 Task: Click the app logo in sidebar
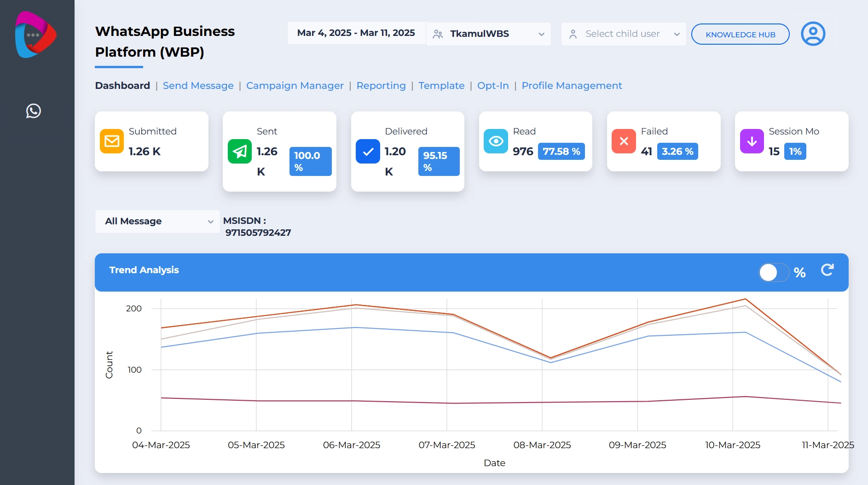click(35, 35)
